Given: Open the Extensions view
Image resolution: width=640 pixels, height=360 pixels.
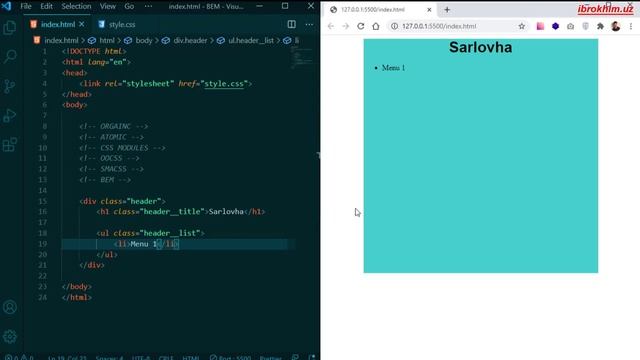Looking at the screenshot, I should 10,144.
